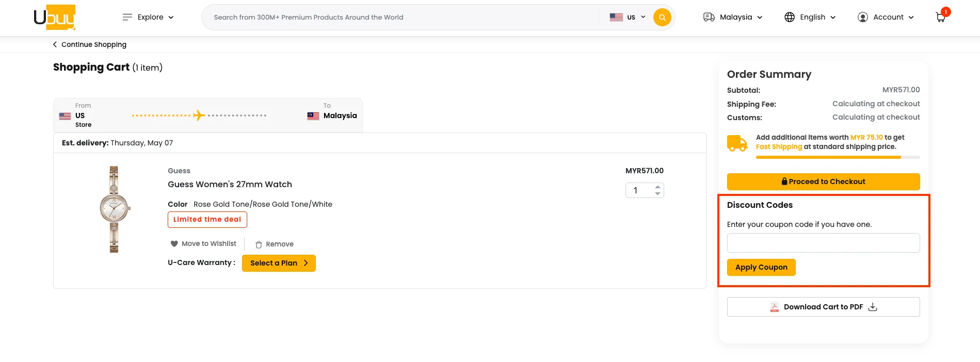This screenshot has height=362, width=980.
Task: Open the English language dropdown
Action: [x=810, y=17]
